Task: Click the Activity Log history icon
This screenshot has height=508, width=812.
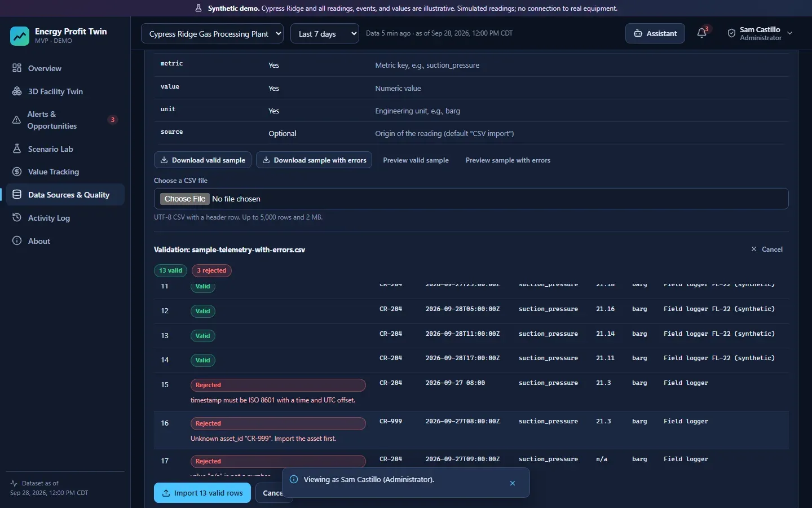Action: [x=17, y=218]
